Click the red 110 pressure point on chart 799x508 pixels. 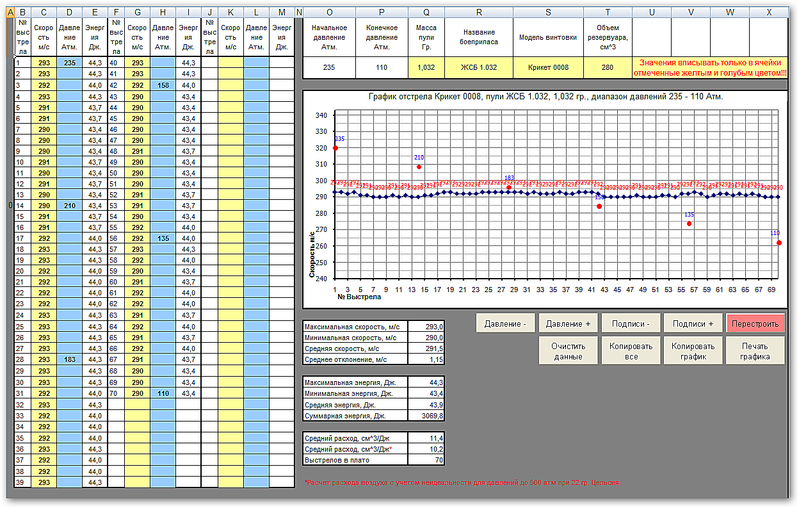779,243
